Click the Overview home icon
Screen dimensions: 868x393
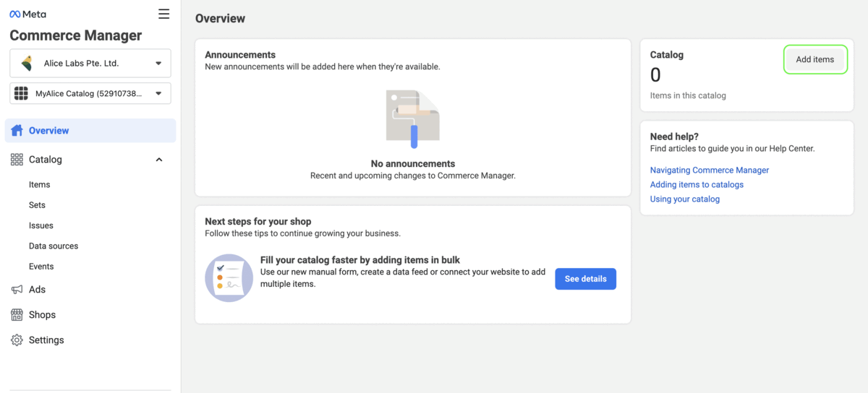tap(17, 131)
